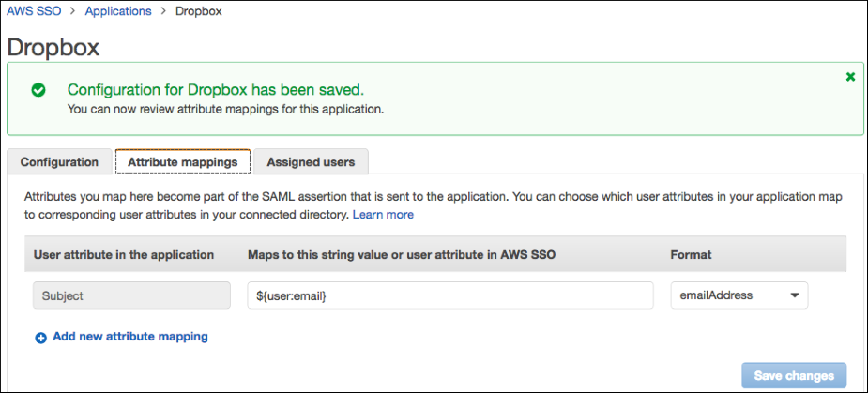Click 'Configuration for Dropbox has been saved' message
The width and height of the screenshot is (868, 393).
pyautogui.click(x=215, y=90)
